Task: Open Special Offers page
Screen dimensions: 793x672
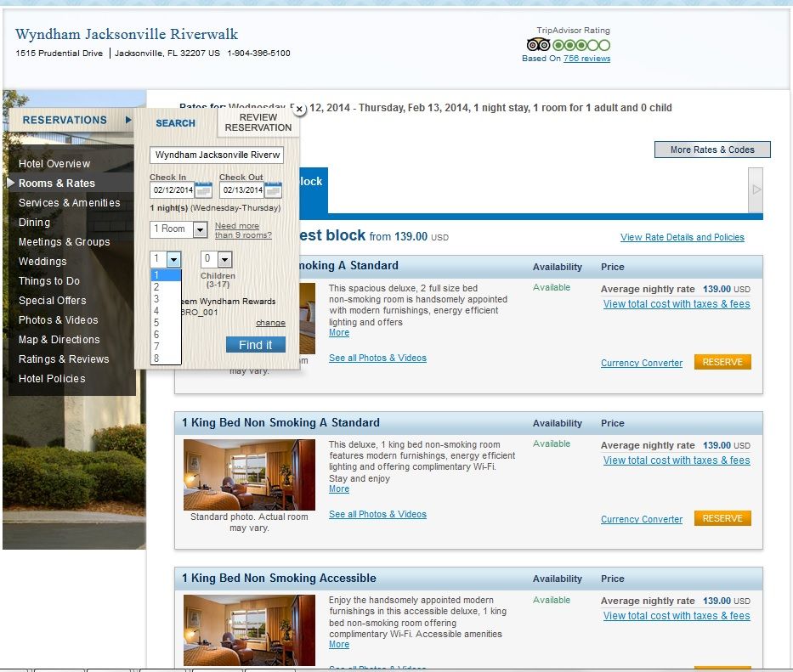Action: point(53,301)
